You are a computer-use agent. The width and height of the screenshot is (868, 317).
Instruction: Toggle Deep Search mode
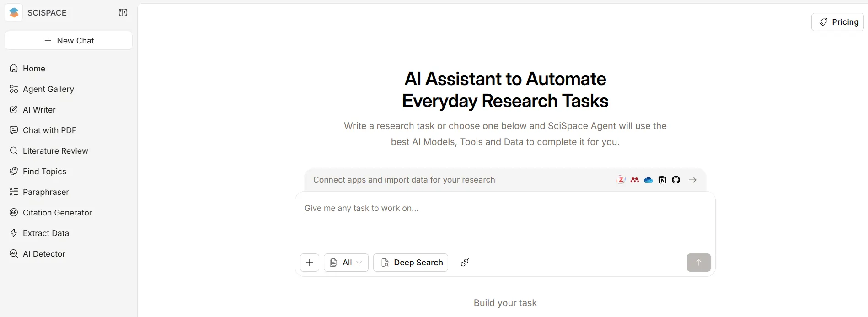411,263
